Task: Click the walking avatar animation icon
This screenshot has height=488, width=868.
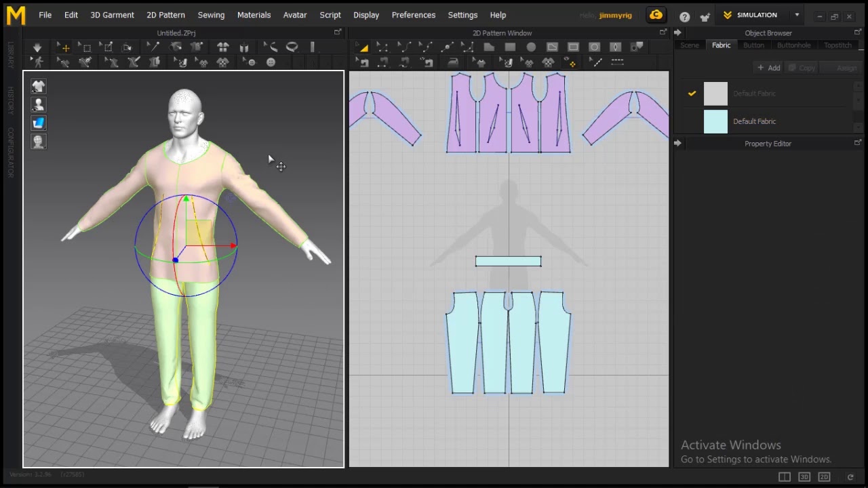Action: coord(38,62)
